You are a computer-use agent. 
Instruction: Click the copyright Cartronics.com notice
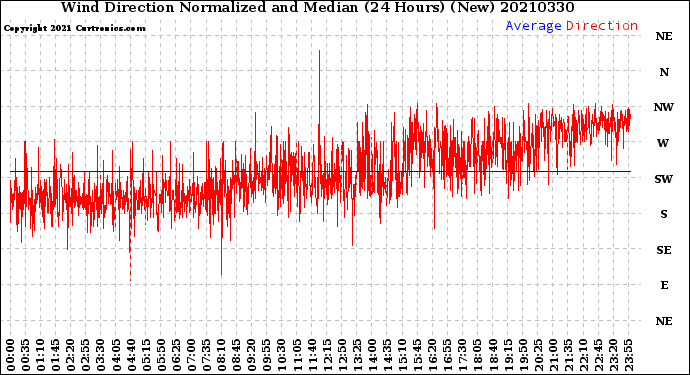[x=74, y=28]
